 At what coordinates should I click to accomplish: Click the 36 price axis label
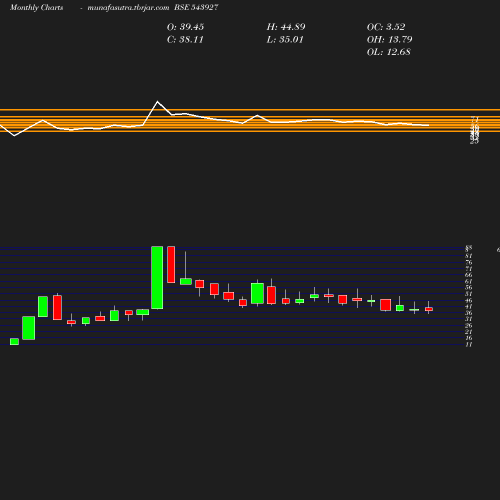coord(469,313)
